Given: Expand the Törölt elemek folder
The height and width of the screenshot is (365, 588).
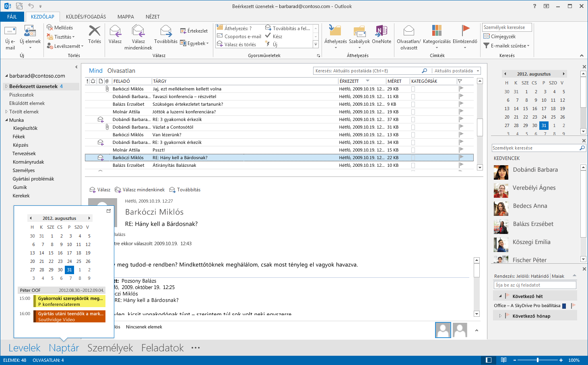Looking at the screenshot, I should pos(6,112).
